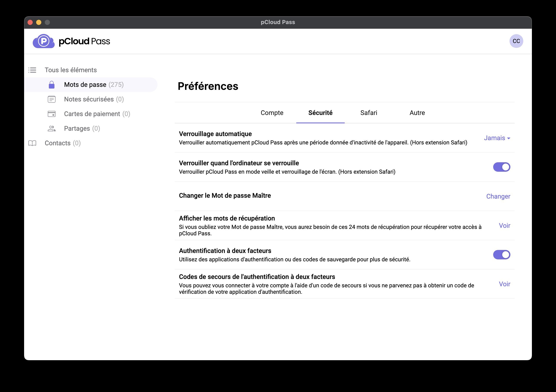This screenshot has width=556, height=392.
Task: Click the Authentification à deux facteurs label
Action: [225, 251]
